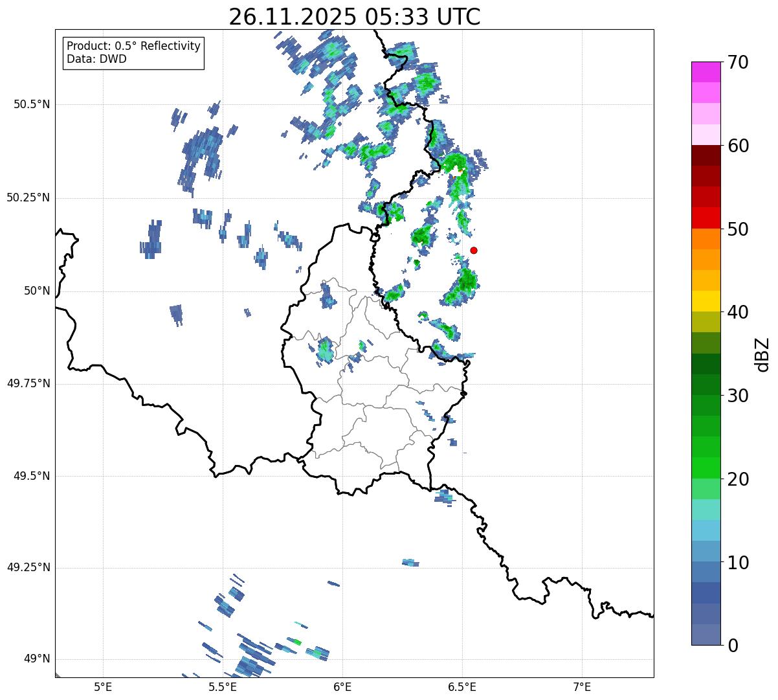Click the 5°E longitude label
This screenshot has height=700, width=778.
103,686
